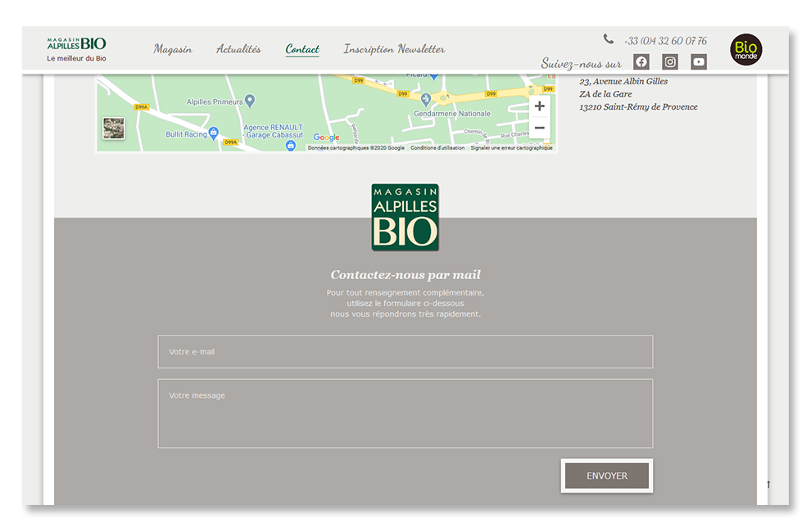The height and width of the screenshot is (532, 811).
Task: Open the Facebook page icon
Action: 641,62
